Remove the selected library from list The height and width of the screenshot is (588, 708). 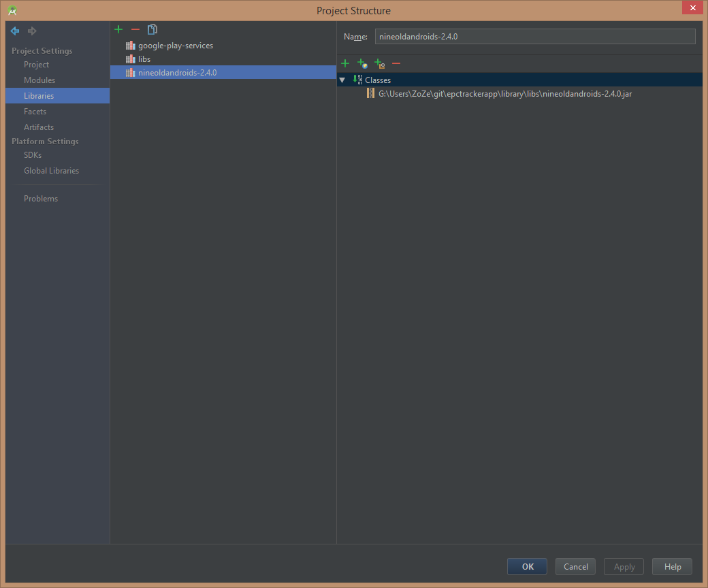coord(135,29)
